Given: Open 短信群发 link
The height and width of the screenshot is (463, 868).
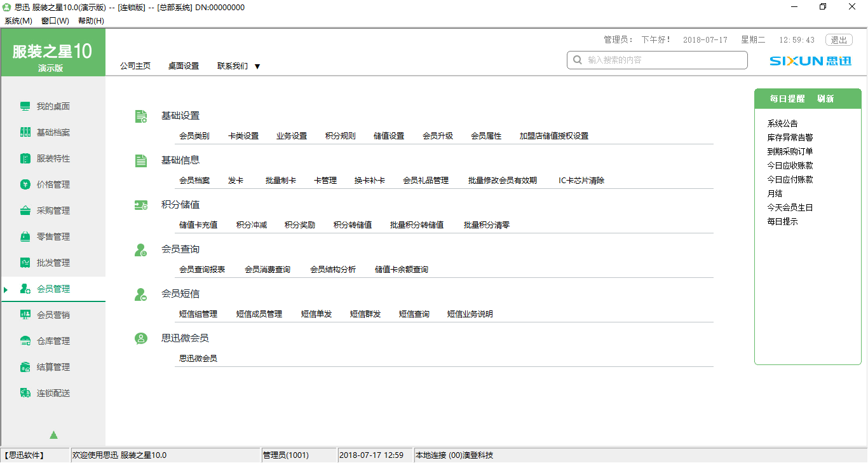Looking at the screenshot, I should (365, 314).
